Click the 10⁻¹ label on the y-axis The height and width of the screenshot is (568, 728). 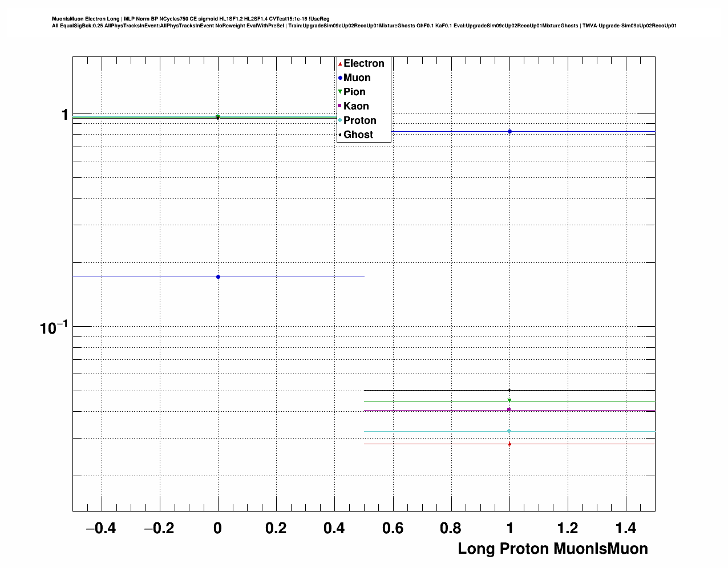(54, 327)
